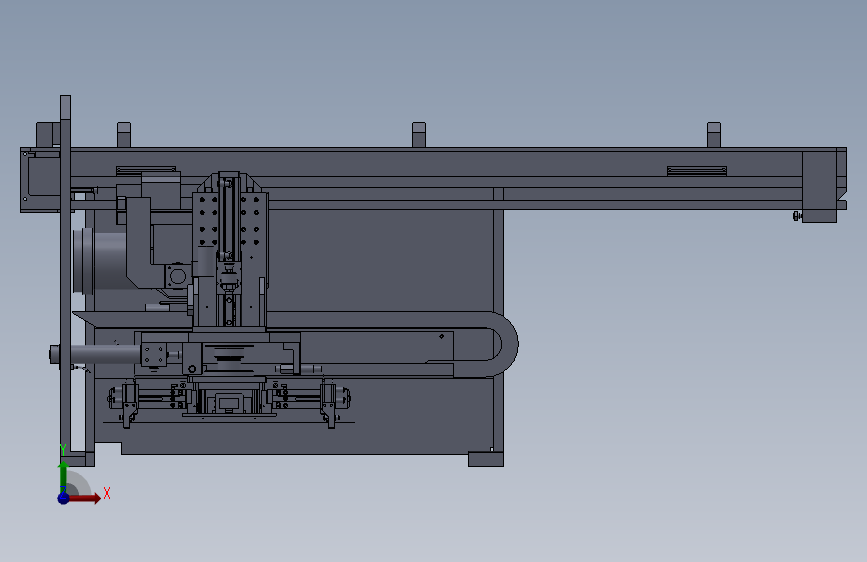Select the end block at right end of beam

click(819, 186)
